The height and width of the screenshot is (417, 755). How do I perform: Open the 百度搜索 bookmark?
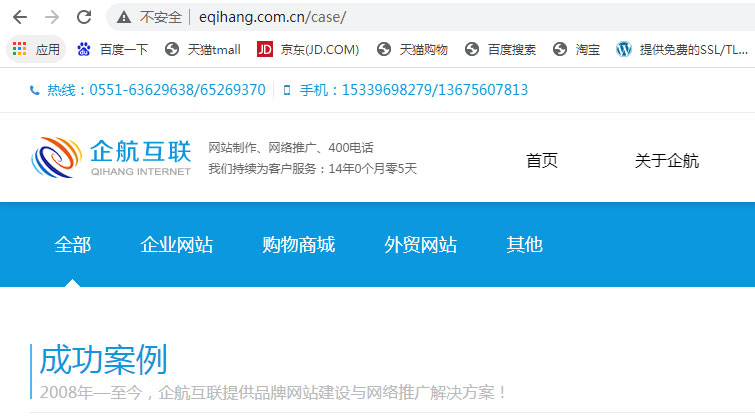click(x=501, y=49)
